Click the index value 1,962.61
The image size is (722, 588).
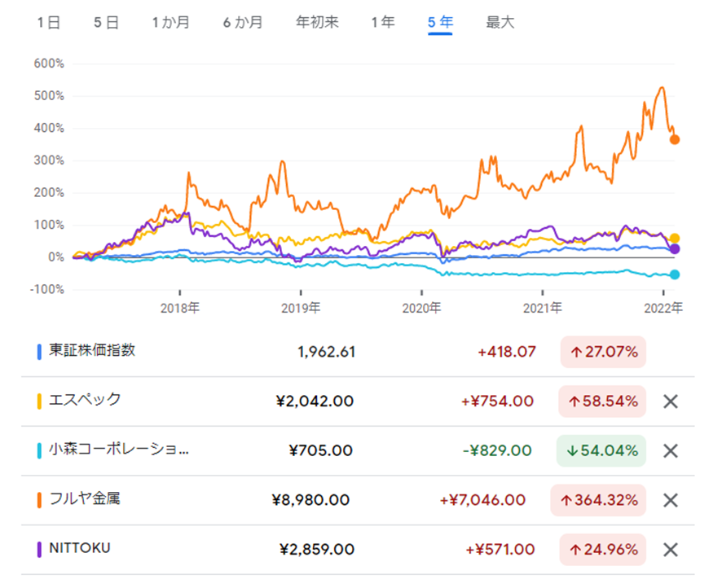327,352
